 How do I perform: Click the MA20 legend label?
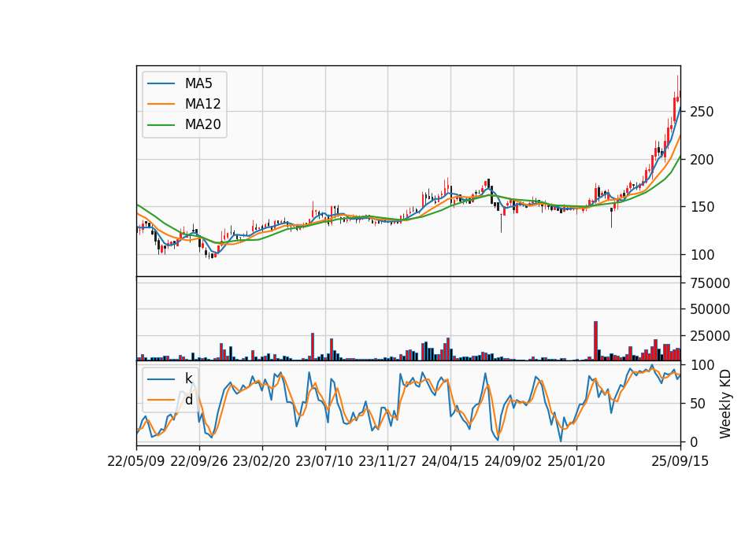click(x=202, y=124)
